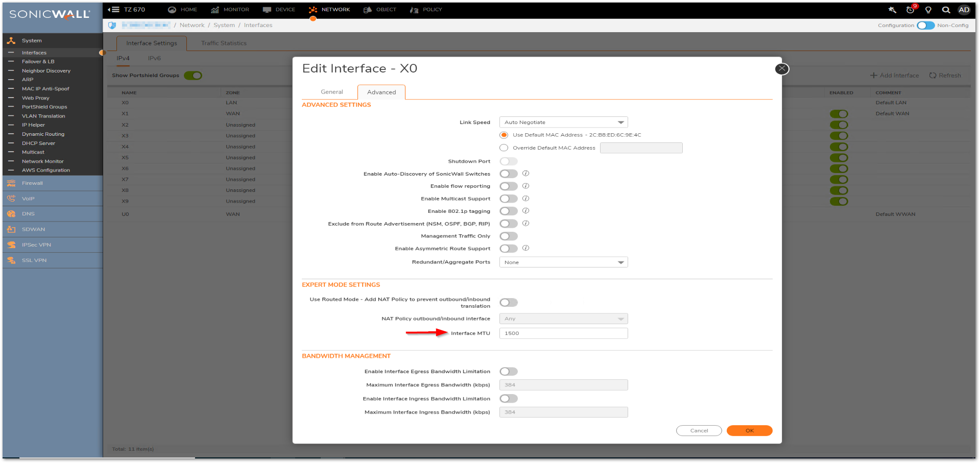
Task: Click the Interface MTU input field
Action: coord(563,333)
